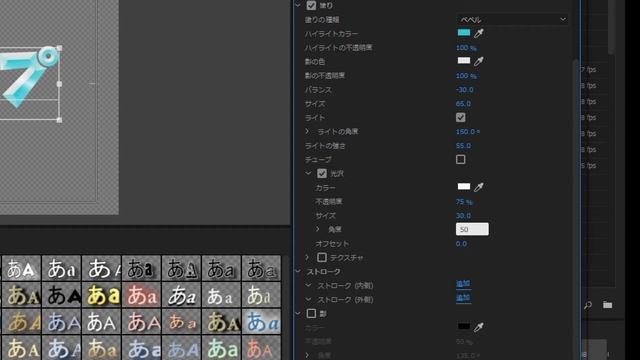
Task: Click the ライトの角度 value 150.0°
Action: click(x=468, y=131)
